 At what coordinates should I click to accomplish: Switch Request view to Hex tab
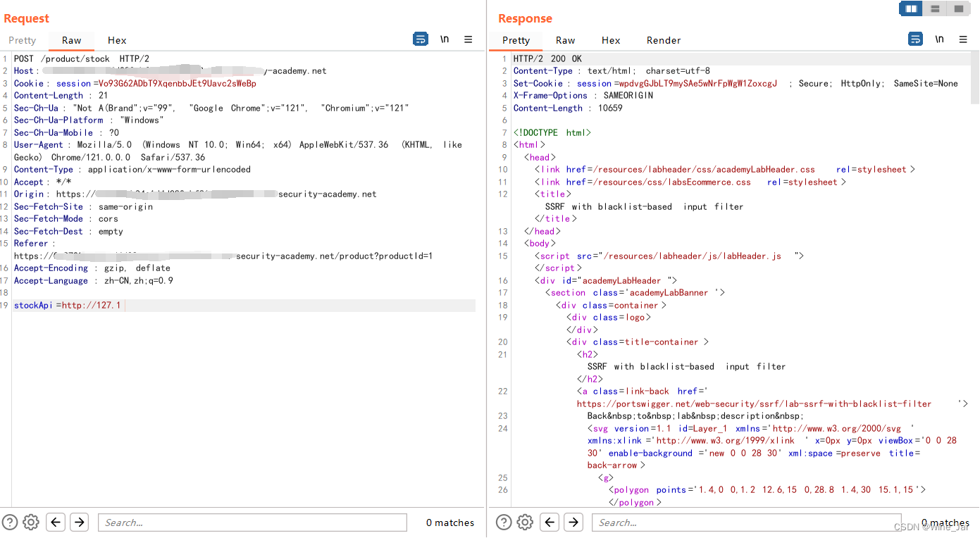[x=117, y=40]
